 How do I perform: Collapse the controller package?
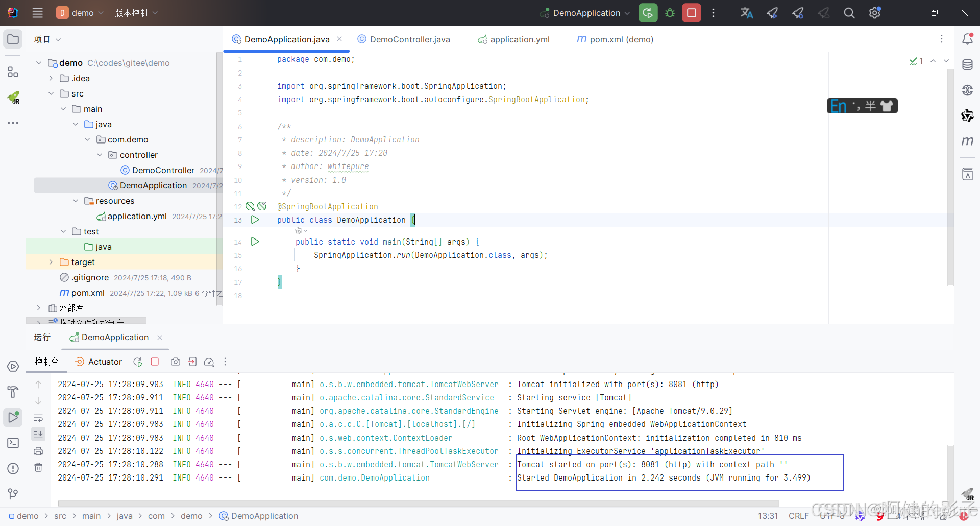(100, 155)
